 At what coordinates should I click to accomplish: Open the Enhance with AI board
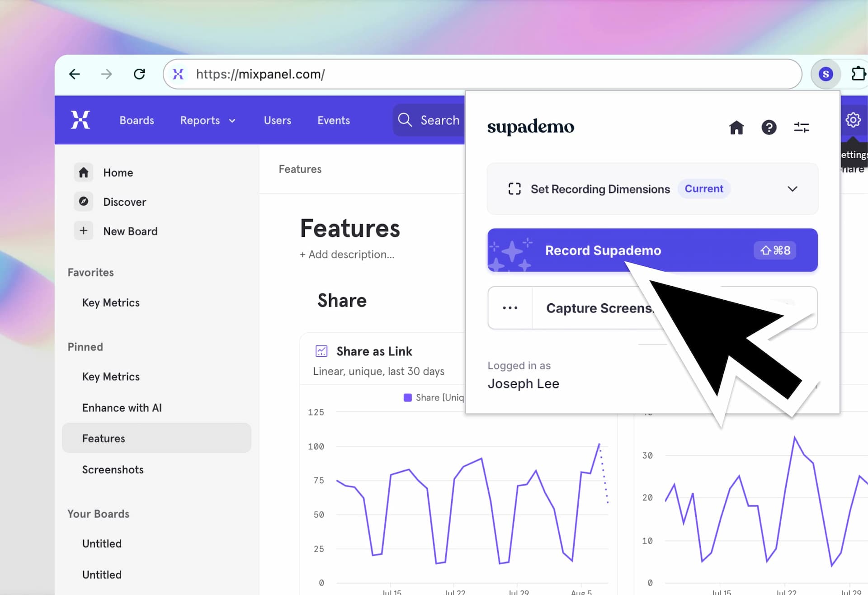[122, 408]
